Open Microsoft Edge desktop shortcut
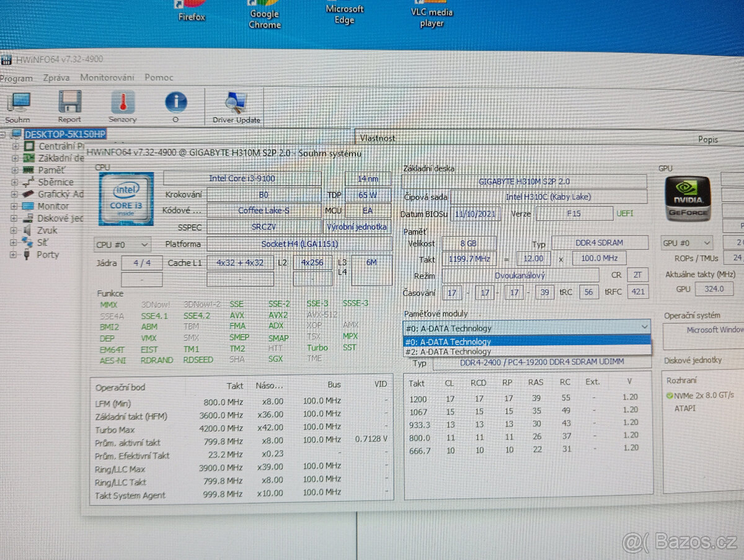Viewport: 744px width, 560px height. tap(345, 12)
